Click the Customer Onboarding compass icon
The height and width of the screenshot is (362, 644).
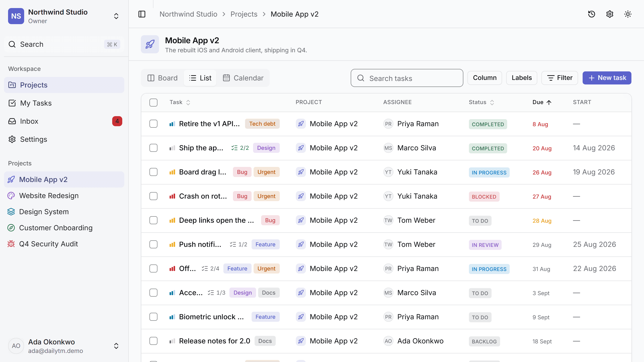tap(11, 228)
